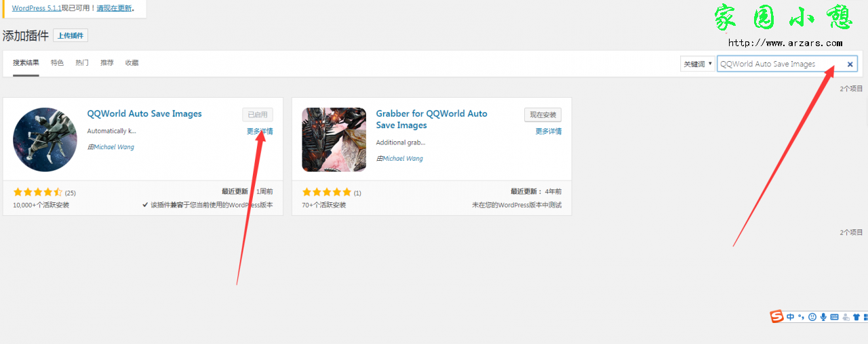Switch to the 特色 tab
This screenshot has height=344, width=868.
coord(57,63)
